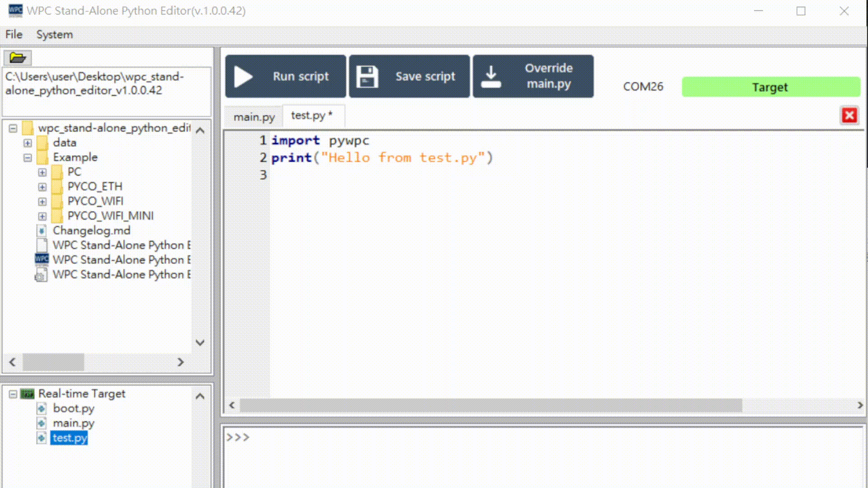Toggle the green Target connection status
Image resolution: width=868 pixels, height=488 pixels.
(x=769, y=87)
